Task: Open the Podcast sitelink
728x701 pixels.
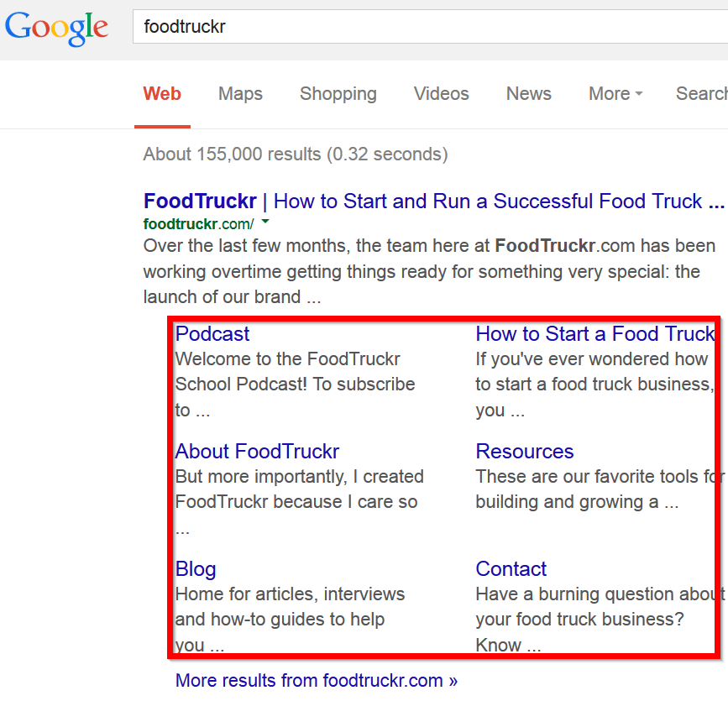Action: pos(212,334)
